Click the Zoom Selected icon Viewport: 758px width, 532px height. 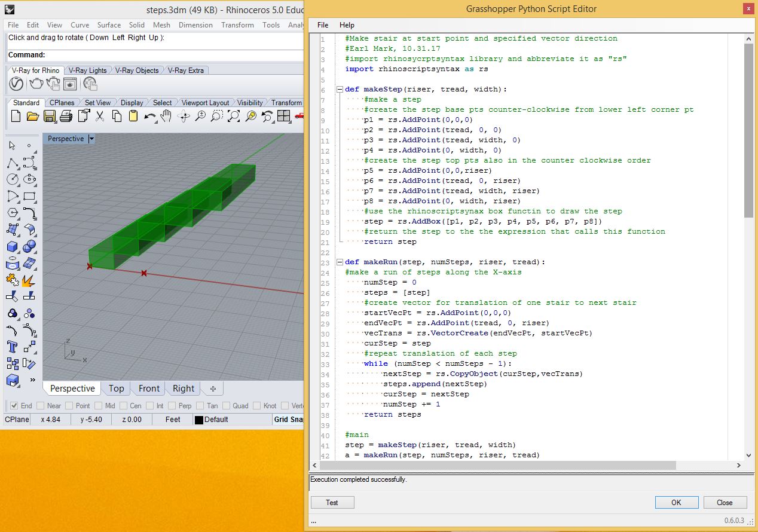point(250,116)
